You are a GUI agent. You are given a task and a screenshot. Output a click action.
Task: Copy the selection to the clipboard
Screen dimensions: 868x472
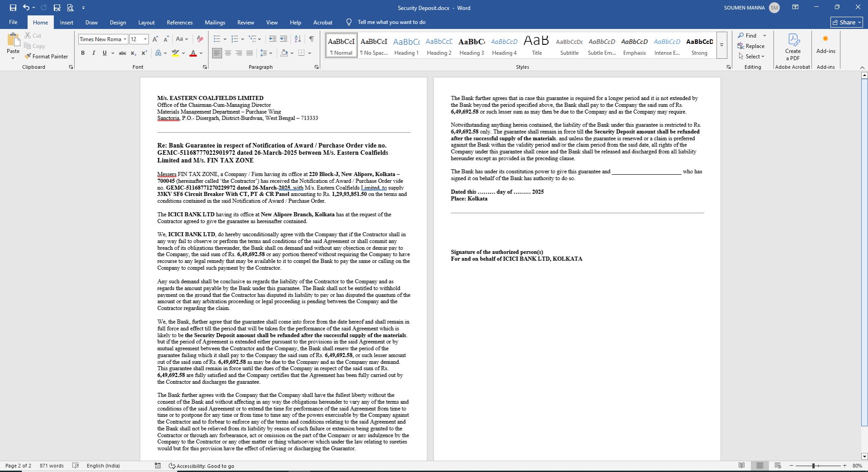[x=35, y=46]
